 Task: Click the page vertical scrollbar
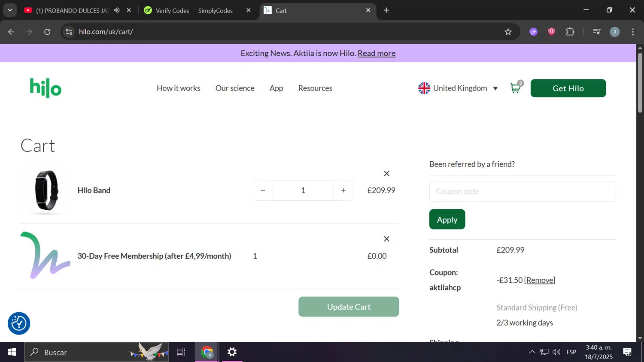click(x=640, y=83)
